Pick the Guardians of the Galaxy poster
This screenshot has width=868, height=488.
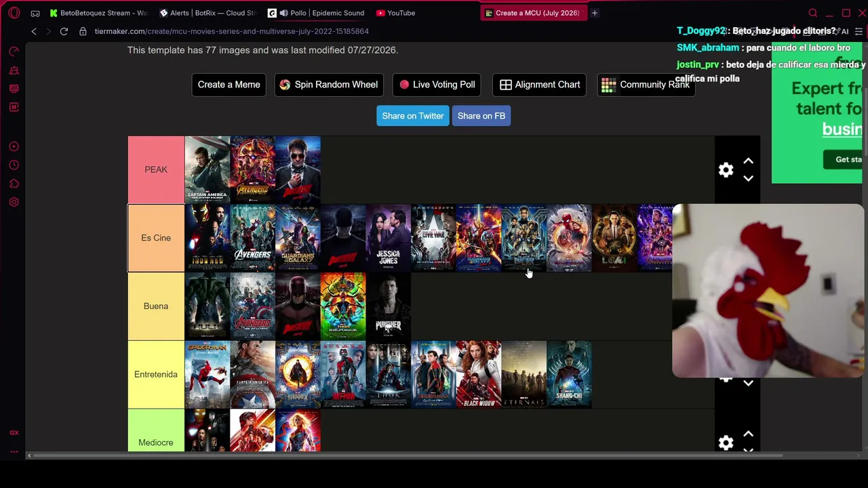pos(298,238)
